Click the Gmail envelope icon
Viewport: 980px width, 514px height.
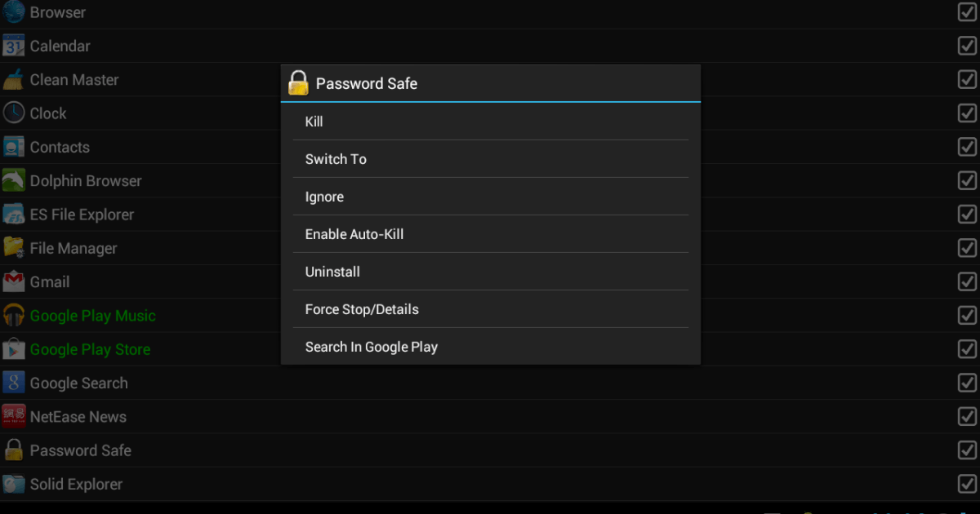(13, 281)
